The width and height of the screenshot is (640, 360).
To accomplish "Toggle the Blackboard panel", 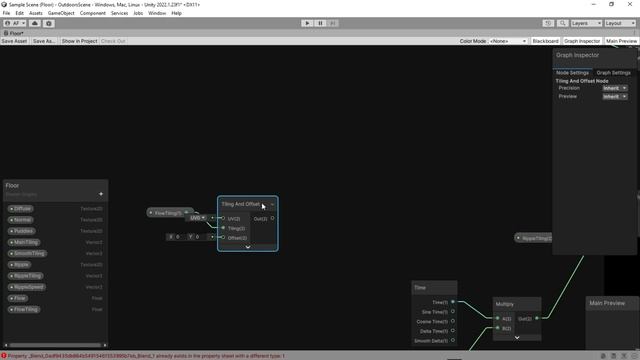I will tap(545, 41).
